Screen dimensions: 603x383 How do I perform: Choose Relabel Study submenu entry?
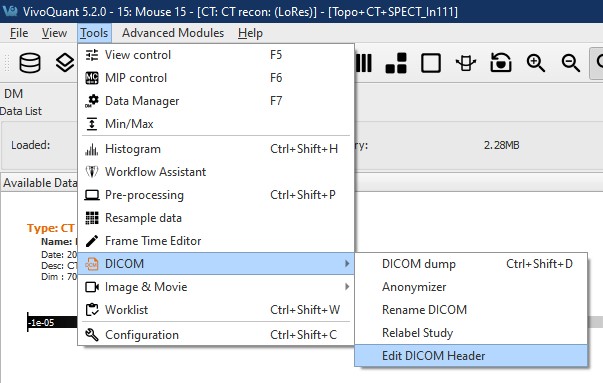point(471,333)
